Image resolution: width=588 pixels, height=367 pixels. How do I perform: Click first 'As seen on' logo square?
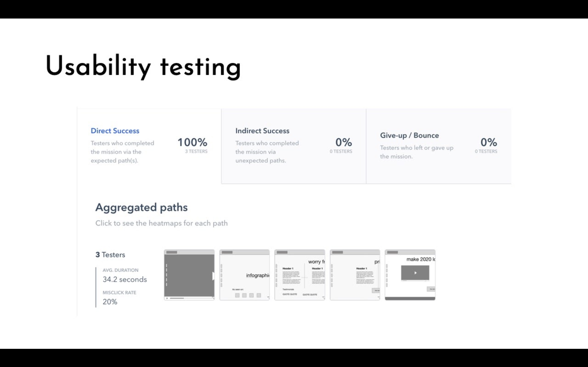click(x=237, y=295)
